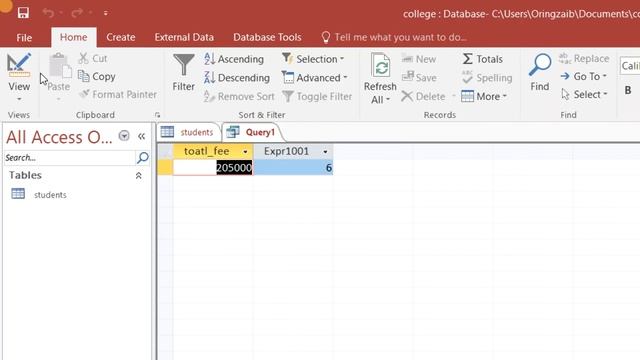Click the record selector of the first row
This screenshot has width=640, height=360.
coord(165,167)
